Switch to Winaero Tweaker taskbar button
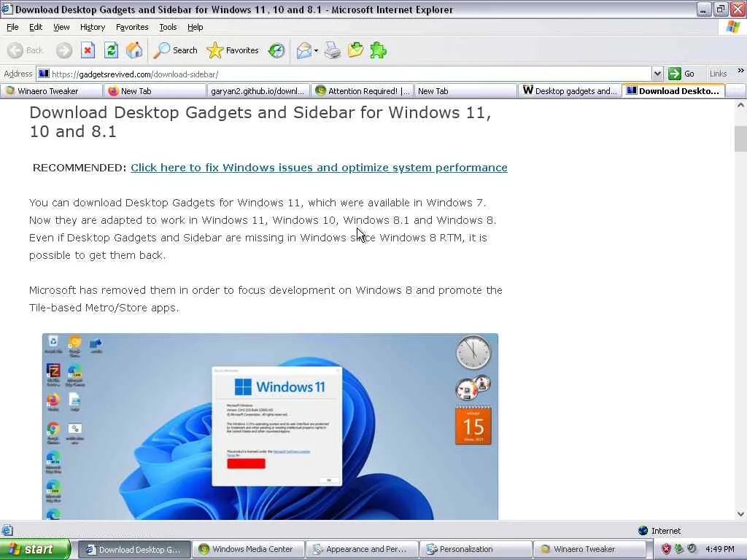 [x=589, y=549]
